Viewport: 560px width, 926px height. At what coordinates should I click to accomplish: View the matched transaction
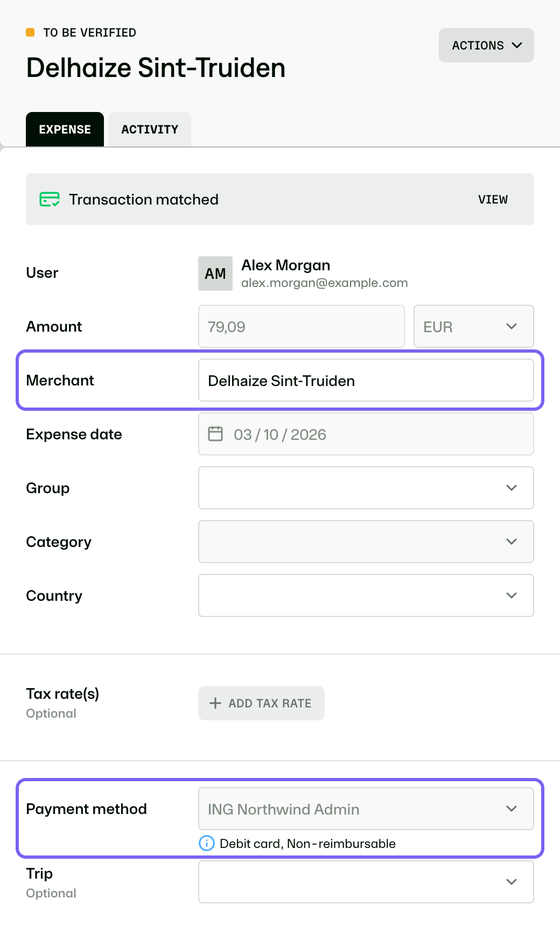[493, 199]
